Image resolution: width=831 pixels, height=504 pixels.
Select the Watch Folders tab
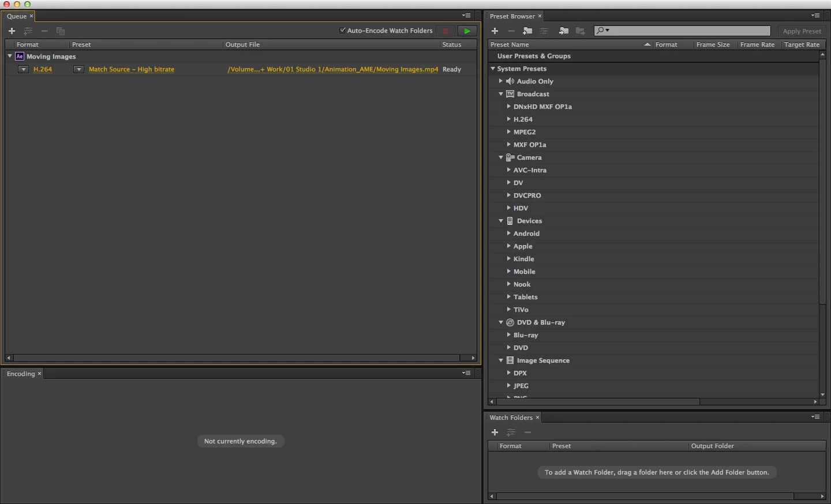(511, 418)
